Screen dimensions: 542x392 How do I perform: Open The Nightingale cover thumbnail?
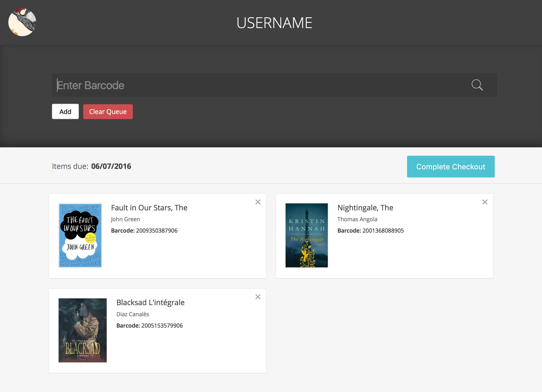307,235
